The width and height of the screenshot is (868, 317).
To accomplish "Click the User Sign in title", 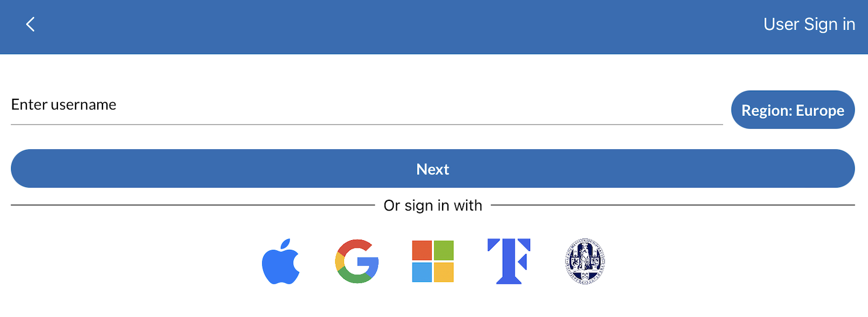I will [x=809, y=24].
